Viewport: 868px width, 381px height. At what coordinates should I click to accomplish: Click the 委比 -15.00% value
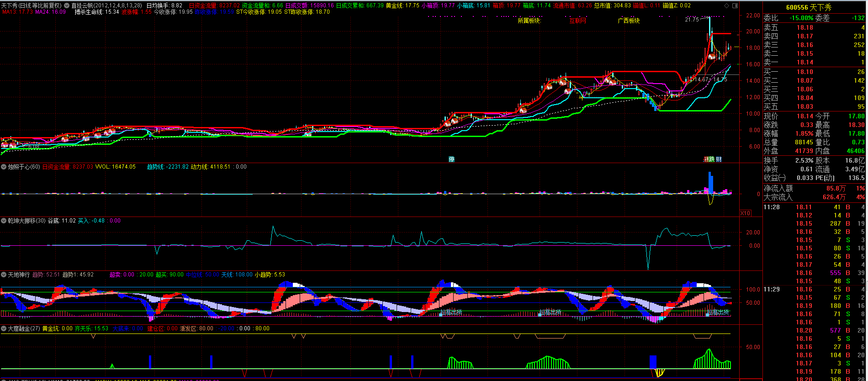point(801,18)
